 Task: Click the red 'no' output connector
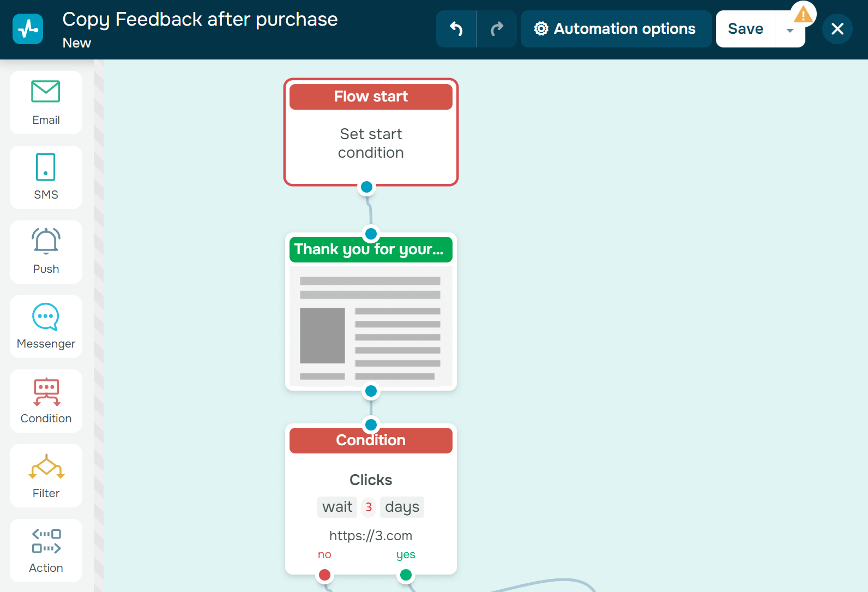pos(325,575)
